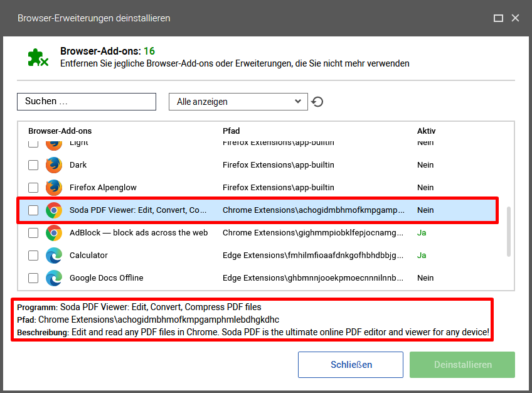This screenshot has height=393, width=532.
Task: Click the Deinstallieren button
Action: click(462, 365)
